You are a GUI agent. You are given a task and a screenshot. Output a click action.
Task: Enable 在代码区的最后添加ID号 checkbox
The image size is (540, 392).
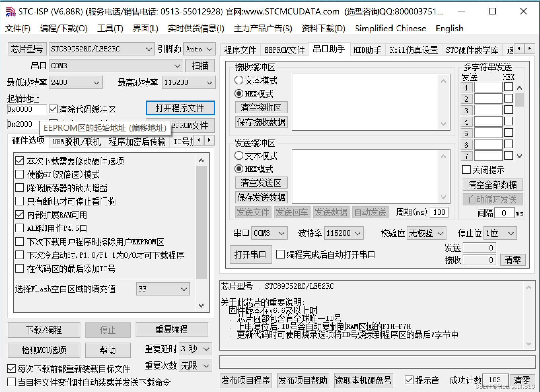point(20,269)
